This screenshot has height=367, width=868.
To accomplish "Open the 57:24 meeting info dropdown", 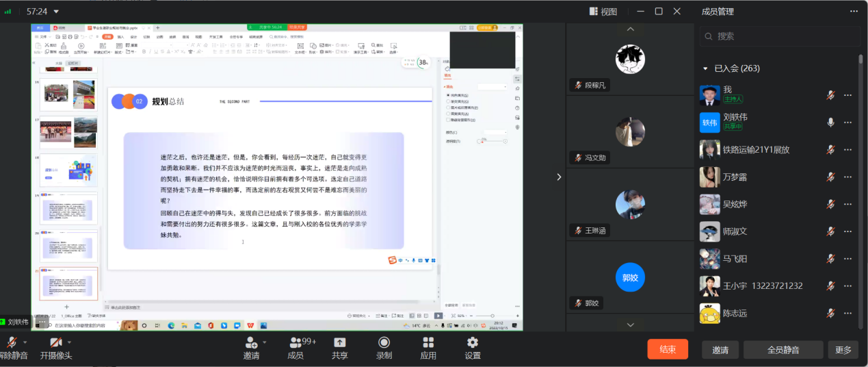I will pyautogui.click(x=56, y=12).
